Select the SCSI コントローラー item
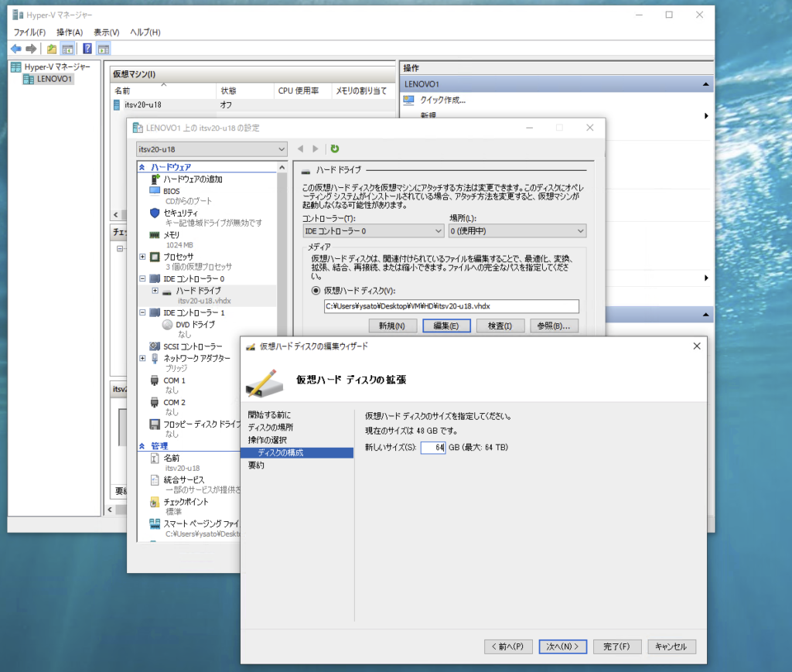The image size is (792, 672). click(192, 346)
